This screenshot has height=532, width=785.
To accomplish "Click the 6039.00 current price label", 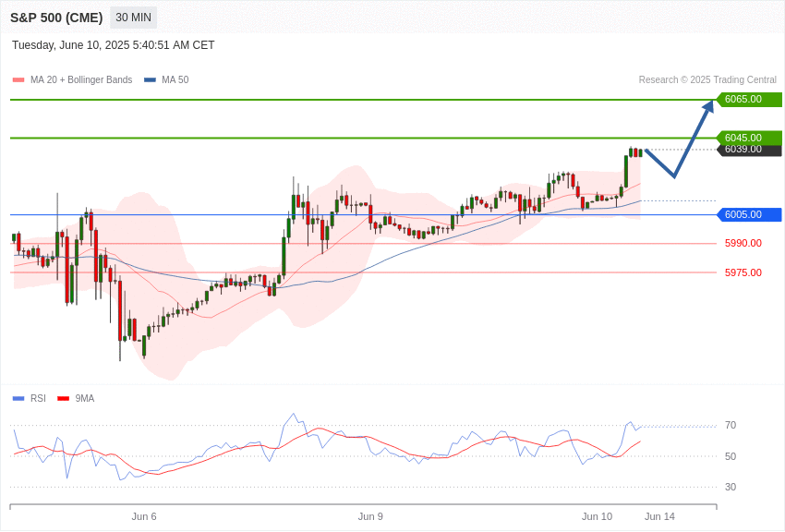I will tap(750, 150).
